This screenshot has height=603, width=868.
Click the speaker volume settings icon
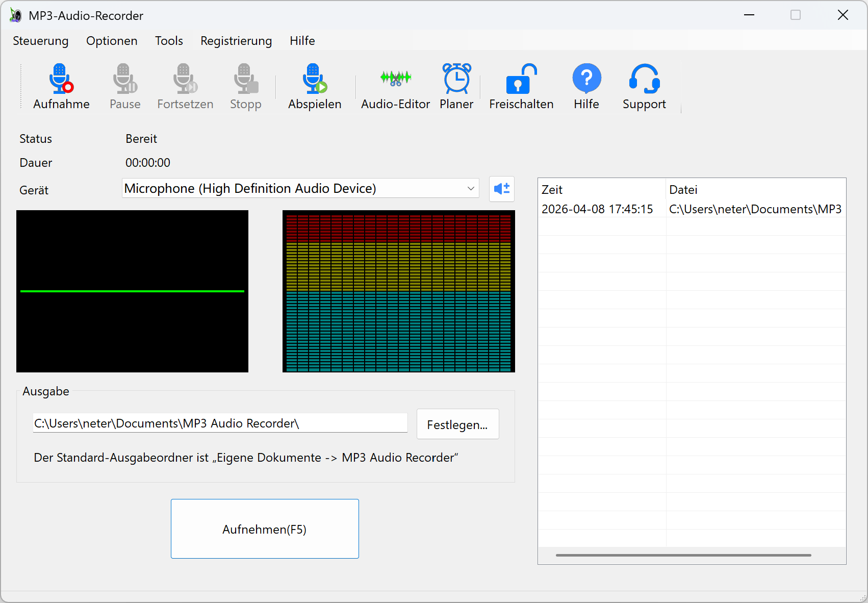(502, 189)
